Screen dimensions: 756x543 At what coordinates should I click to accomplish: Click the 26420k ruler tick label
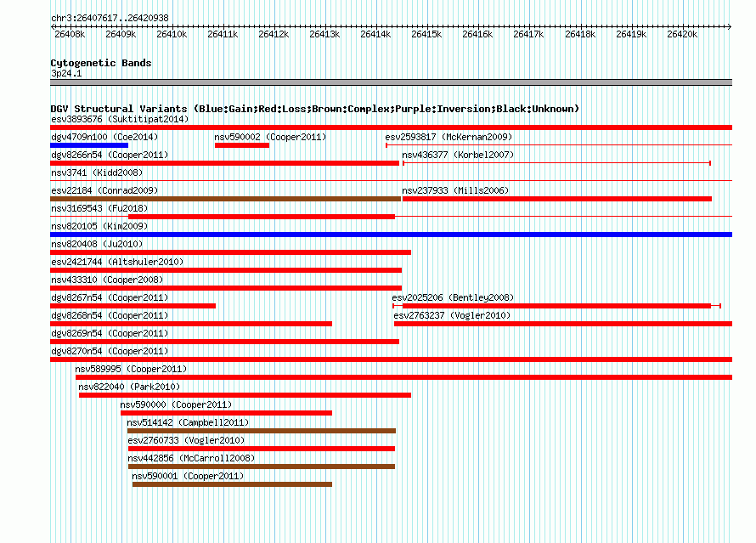[x=682, y=34]
